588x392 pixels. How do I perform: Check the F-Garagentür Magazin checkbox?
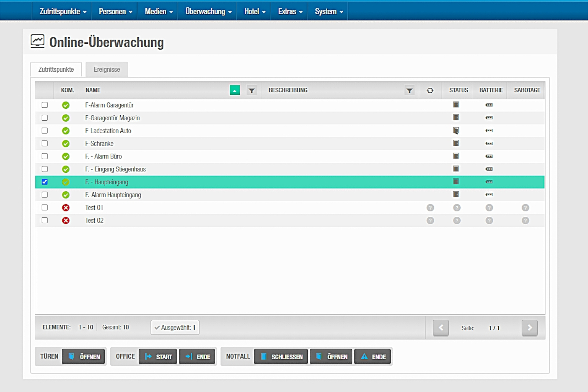[45, 118]
